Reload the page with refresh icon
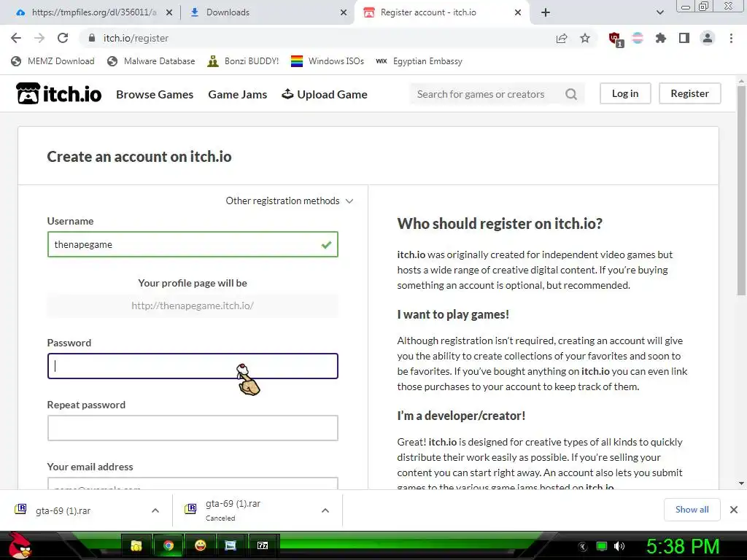747x560 pixels. 63,38
